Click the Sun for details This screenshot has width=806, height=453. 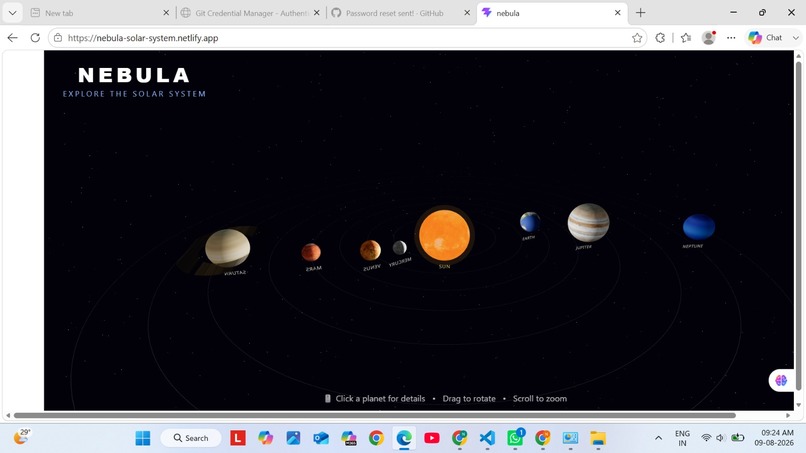[445, 236]
